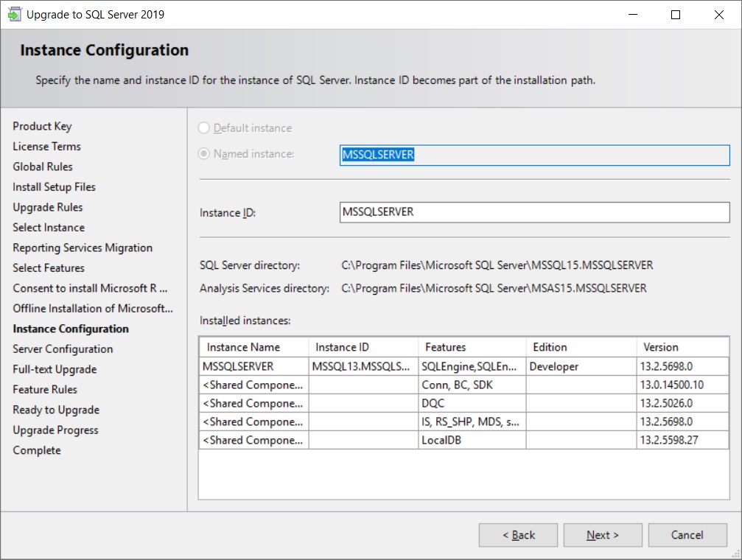
Task: Sort by Instance ID column header
Action: pos(363,347)
